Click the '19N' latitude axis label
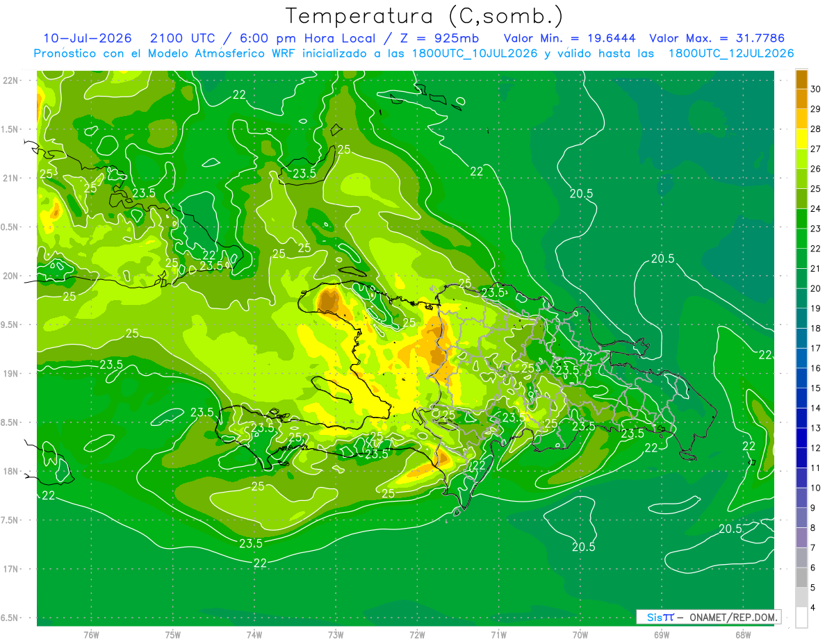This screenshot has width=834, height=644. (11, 374)
